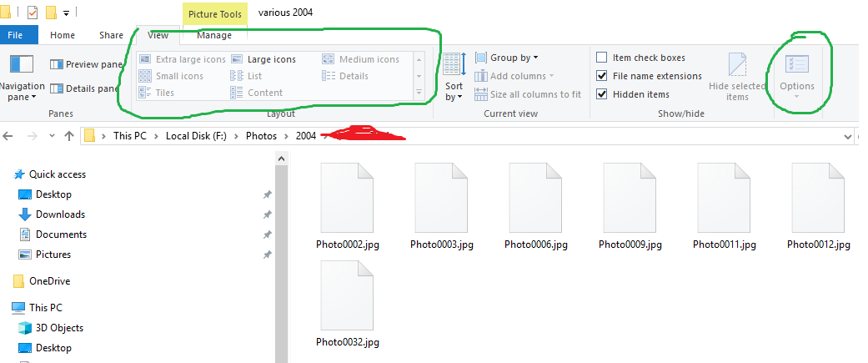The height and width of the screenshot is (363, 868).
Task: Select Large icons layout
Action: point(263,59)
